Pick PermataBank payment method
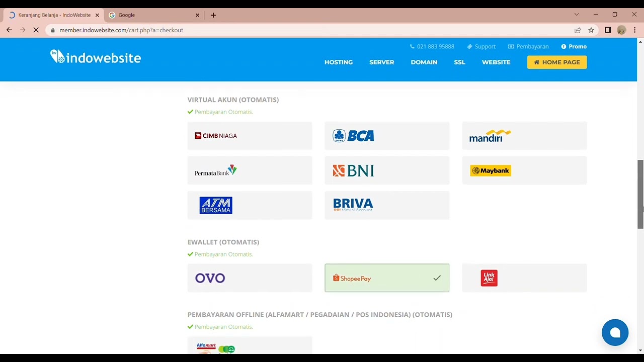 [x=250, y=170]
